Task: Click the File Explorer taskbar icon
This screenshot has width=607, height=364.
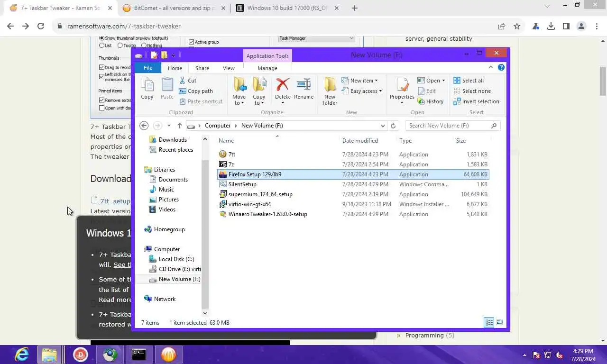Action: 49,355
